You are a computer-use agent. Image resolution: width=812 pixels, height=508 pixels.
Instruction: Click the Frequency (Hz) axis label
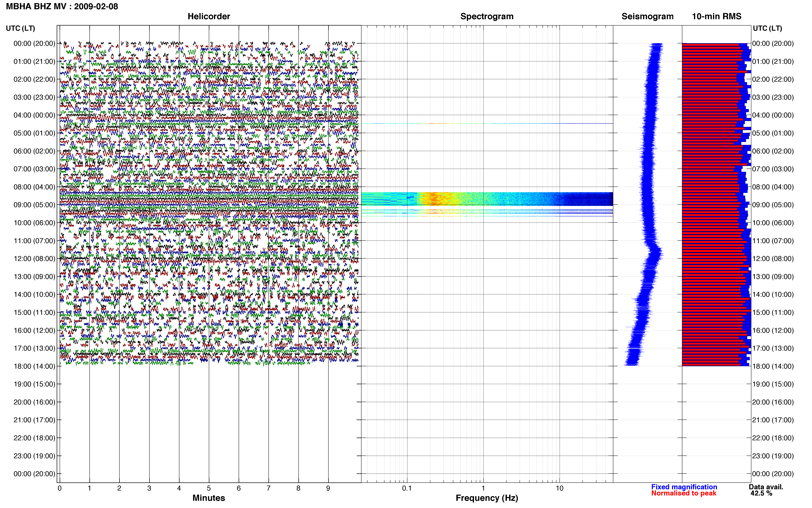point(487,498)
